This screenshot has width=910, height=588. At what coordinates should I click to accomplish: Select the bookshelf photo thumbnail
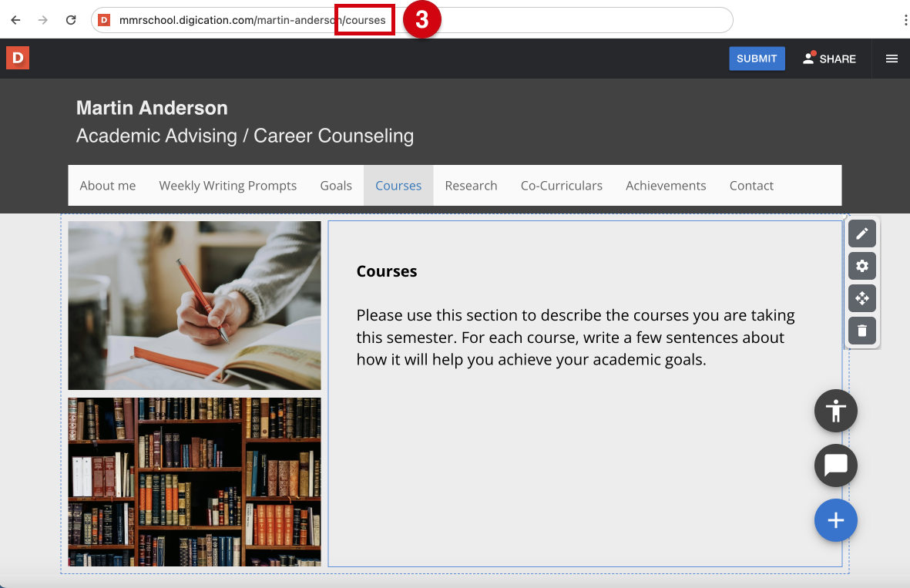pyautogui.click(x=194, y=482)
